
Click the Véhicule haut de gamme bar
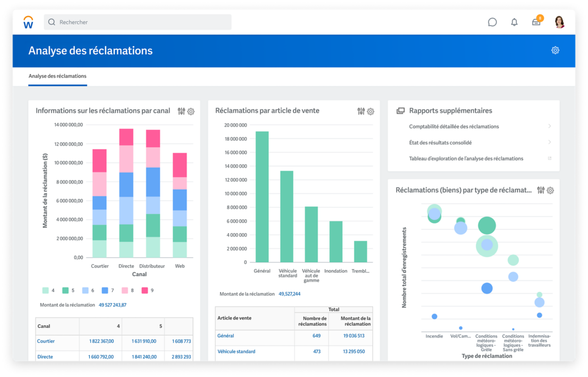click(x=311, y=234)
